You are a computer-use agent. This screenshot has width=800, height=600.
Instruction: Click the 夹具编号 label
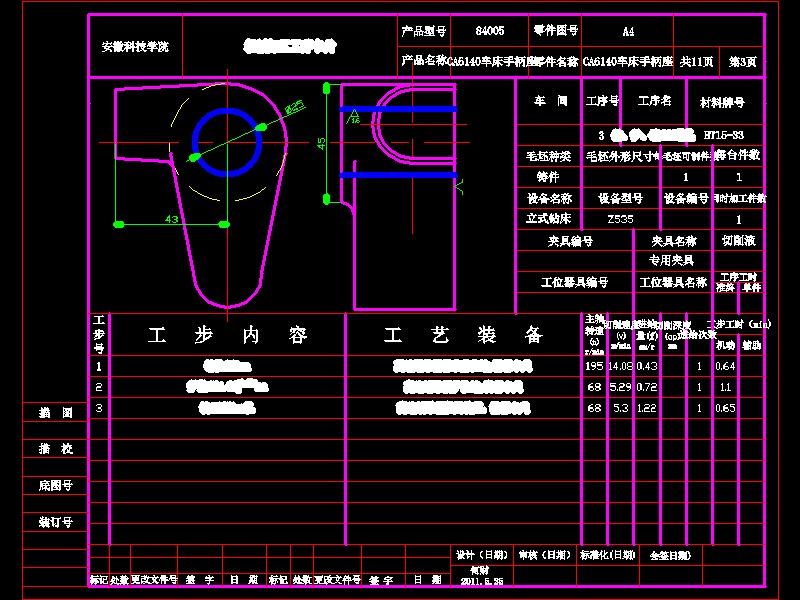[x=570, y=241]
